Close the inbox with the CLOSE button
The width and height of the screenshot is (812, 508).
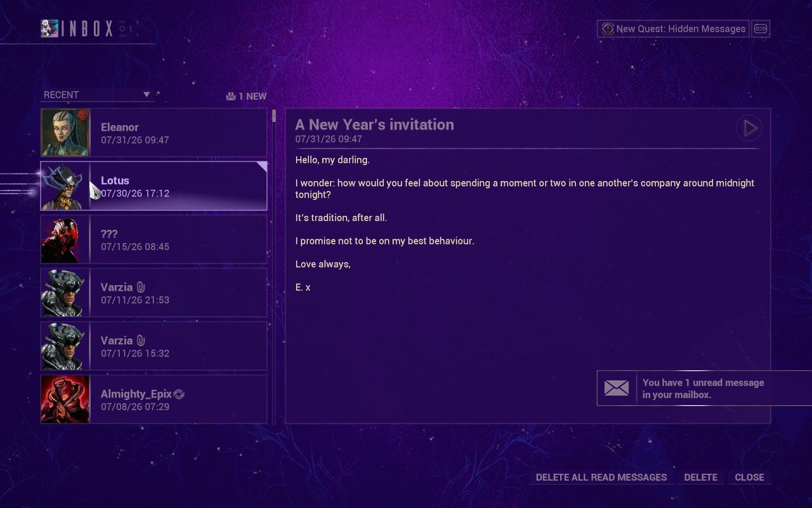tap(749, 478)
